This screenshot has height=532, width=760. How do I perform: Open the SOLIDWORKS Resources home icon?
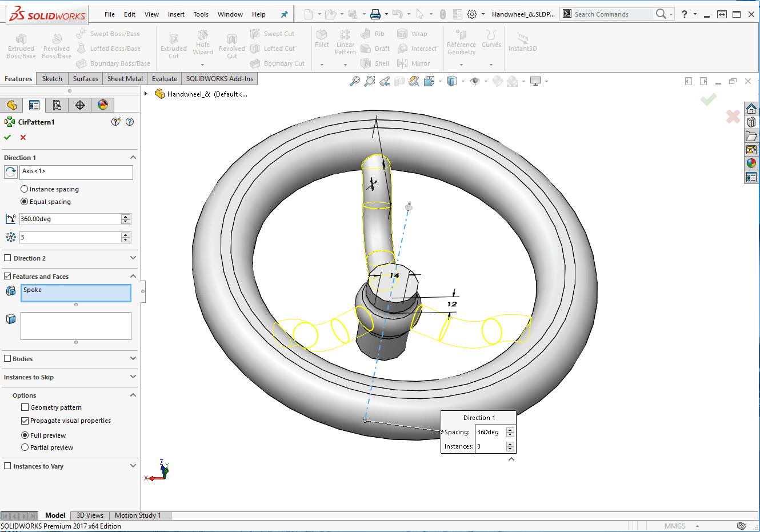751,109
